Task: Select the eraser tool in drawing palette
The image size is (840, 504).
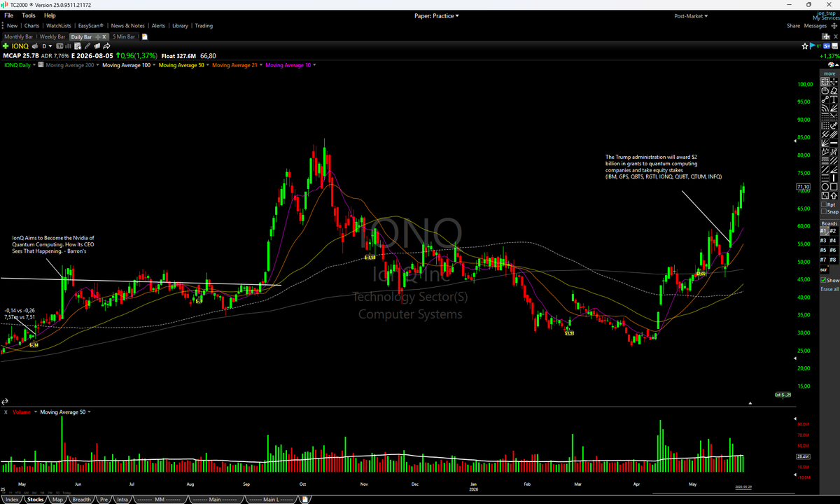Action: pyautogui.click(x=834, y=90)
